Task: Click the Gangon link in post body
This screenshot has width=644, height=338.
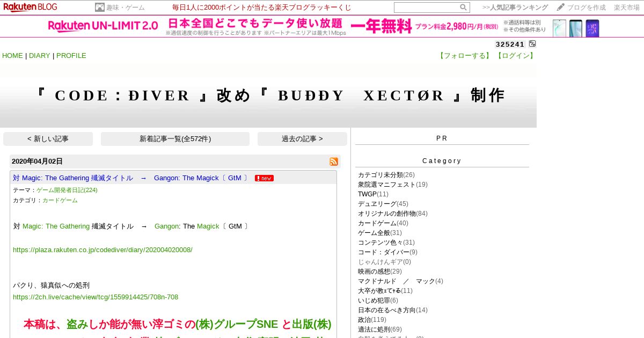Action: [166, 226]
